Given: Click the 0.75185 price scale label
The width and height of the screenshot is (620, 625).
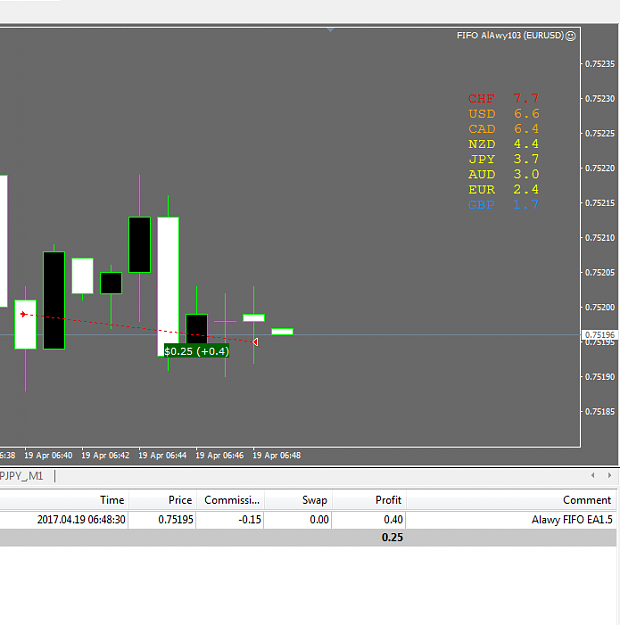Looking at the screenshot, I should [600, 411].
